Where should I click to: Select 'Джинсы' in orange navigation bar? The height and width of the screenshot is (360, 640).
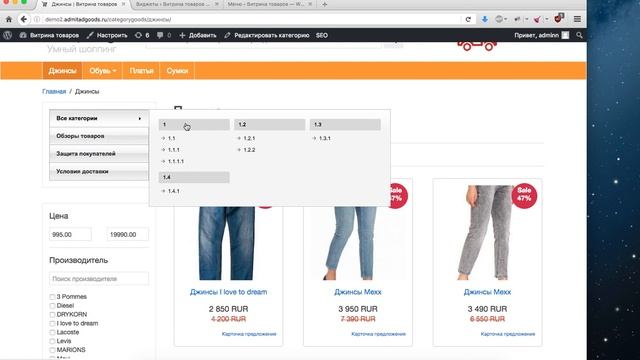click(62, 71)
